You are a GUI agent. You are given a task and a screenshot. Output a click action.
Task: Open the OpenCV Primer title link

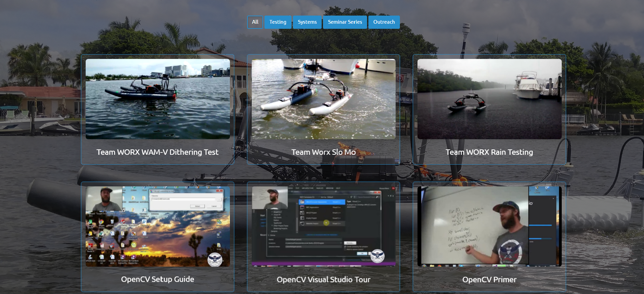[x=489, y=279]
